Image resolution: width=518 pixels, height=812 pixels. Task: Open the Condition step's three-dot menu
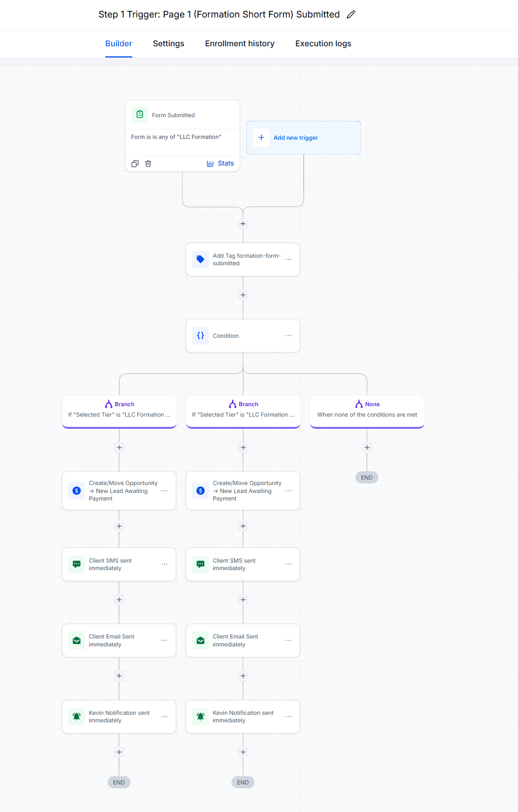click(288, 336)
